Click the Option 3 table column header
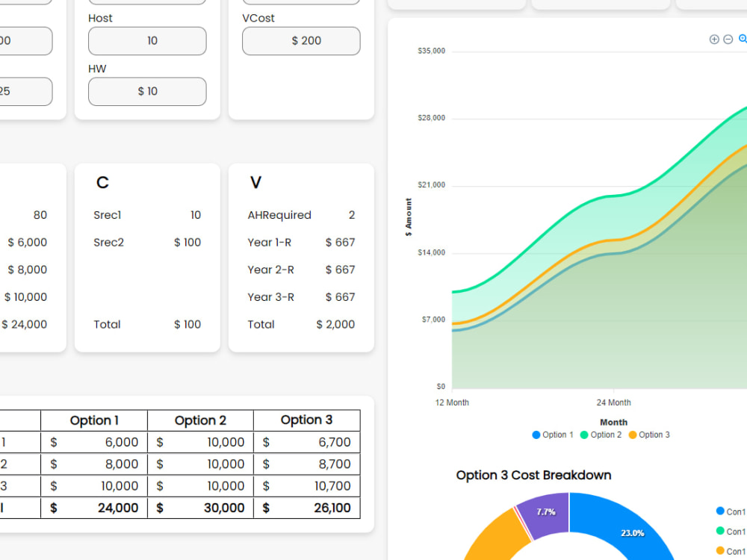The height and width of the screenshot is (560, 747). tap(307, 420)
